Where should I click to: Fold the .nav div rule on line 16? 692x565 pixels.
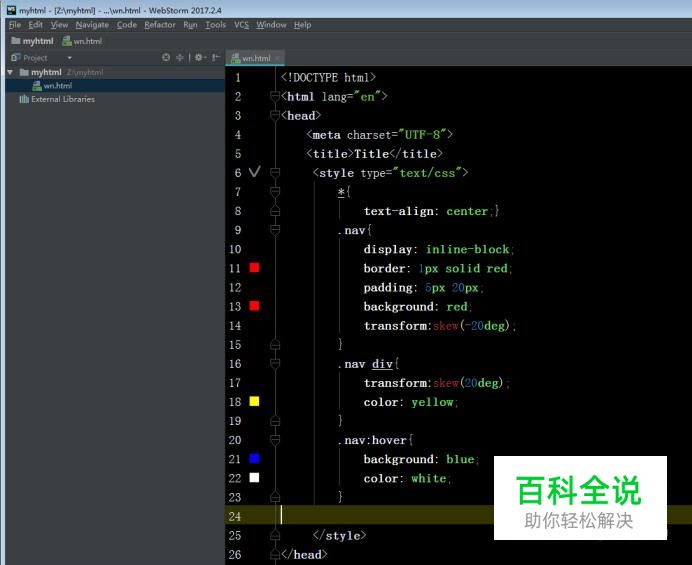[x=275, y=364]
